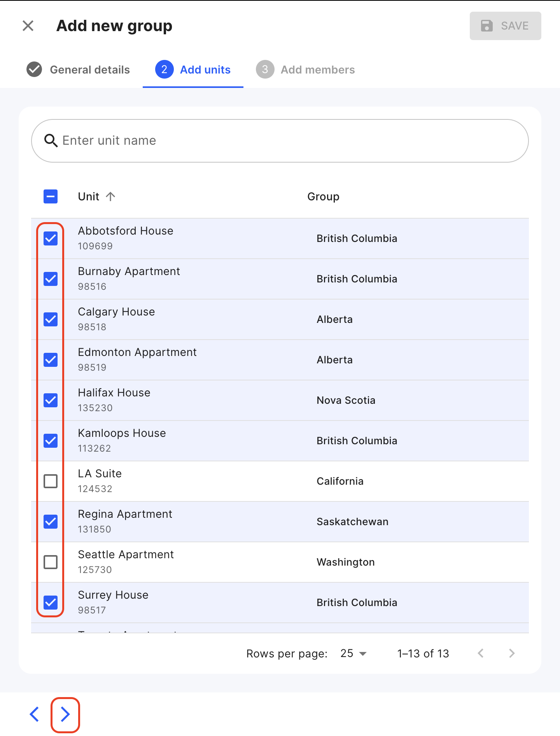
Task: Uncheck the Abbotsford House checkbox
Action: (x=51, y=238)
